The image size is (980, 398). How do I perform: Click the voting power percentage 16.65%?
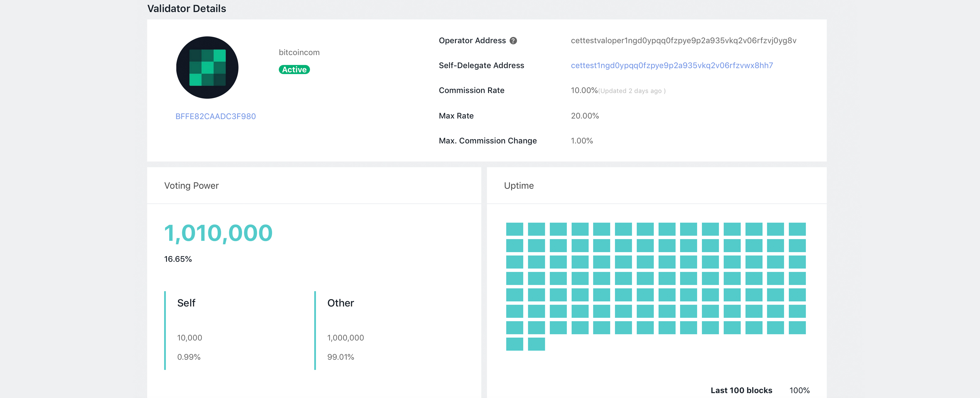(178, 259)
